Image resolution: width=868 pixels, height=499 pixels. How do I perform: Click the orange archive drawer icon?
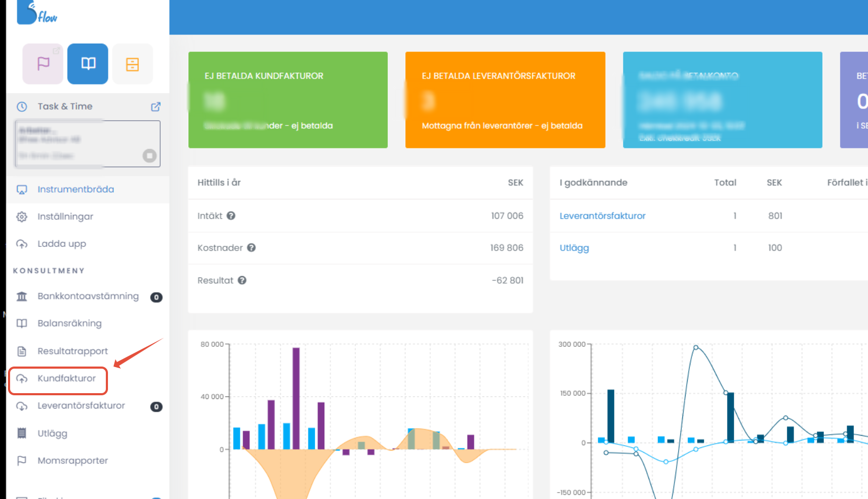[132, 64]
